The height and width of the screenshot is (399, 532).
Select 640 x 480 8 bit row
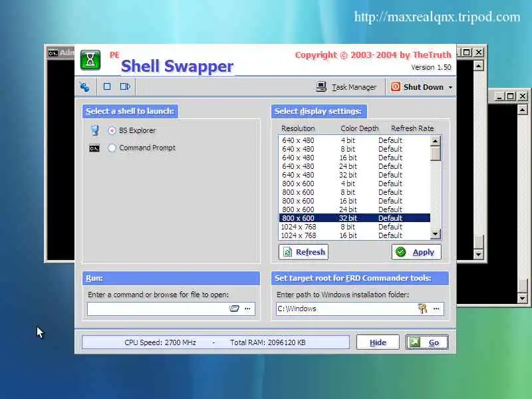point(354,149)
